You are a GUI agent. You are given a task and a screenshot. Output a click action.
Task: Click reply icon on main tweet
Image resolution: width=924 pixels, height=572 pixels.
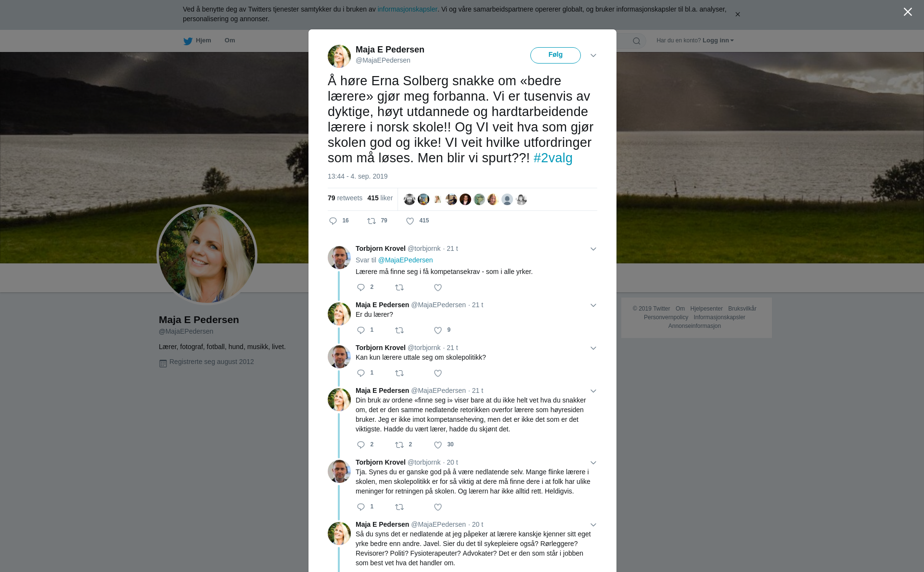click(333, 221)
